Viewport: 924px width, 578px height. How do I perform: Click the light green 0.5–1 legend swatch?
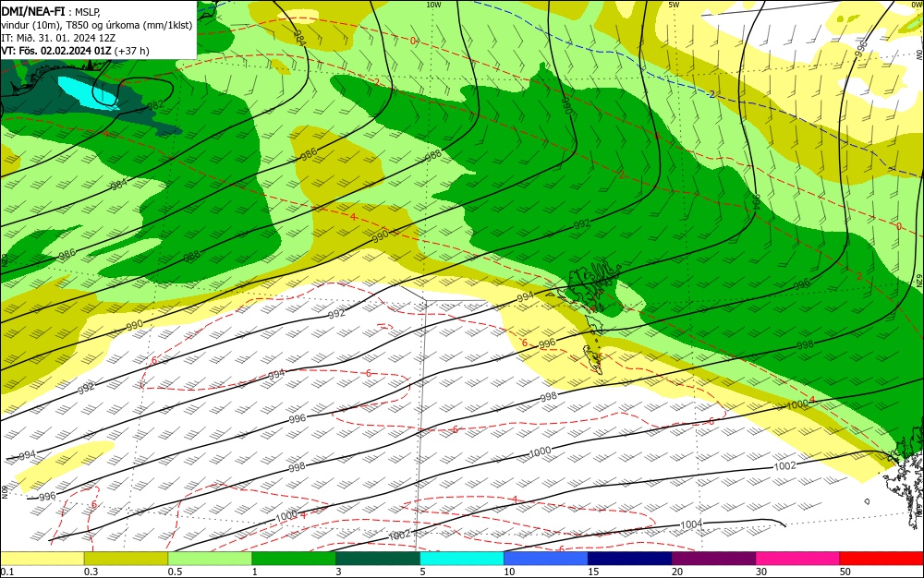click(210, 559)
